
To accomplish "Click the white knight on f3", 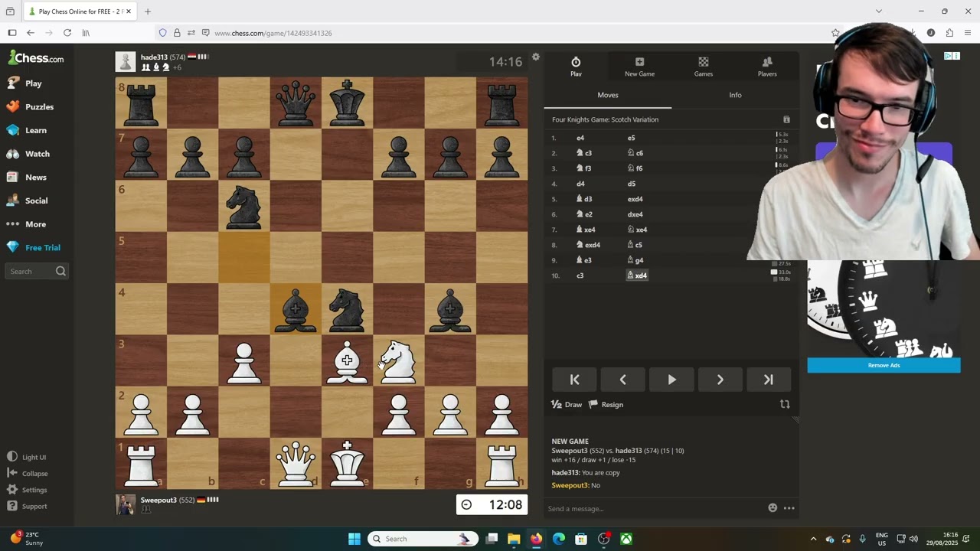I will [399, 360].
